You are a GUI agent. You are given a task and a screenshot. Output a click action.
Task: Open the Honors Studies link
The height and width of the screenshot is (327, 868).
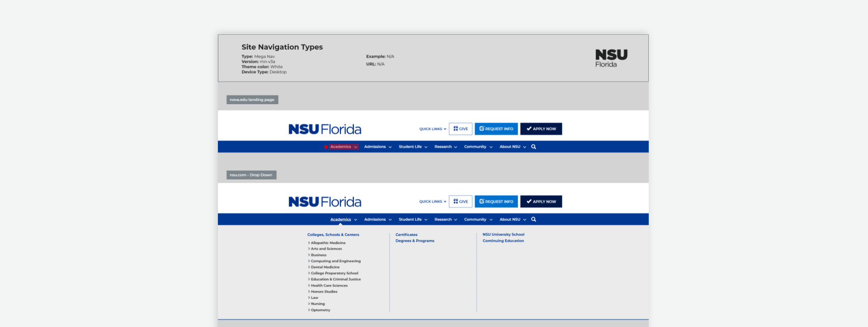point(324,292)
